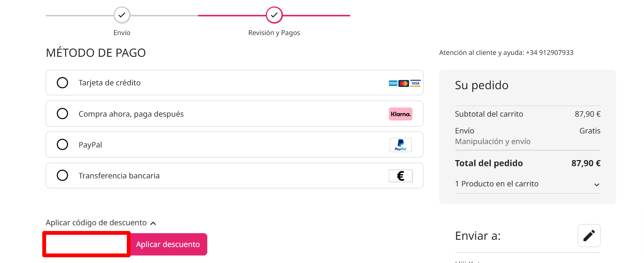644x263 pixels.
Task: Choose the PayPal radio button
Action: point(62,144)
